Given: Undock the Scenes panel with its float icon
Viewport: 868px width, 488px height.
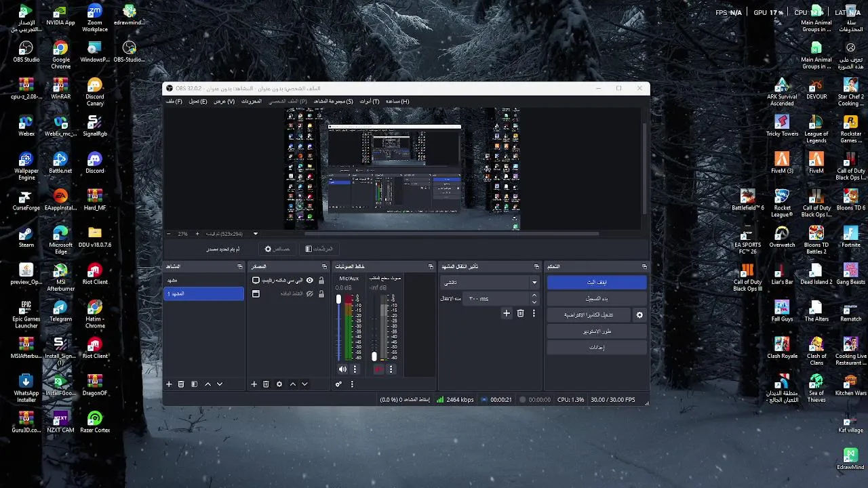Looking at the screenshot, I should click(239, 266).
